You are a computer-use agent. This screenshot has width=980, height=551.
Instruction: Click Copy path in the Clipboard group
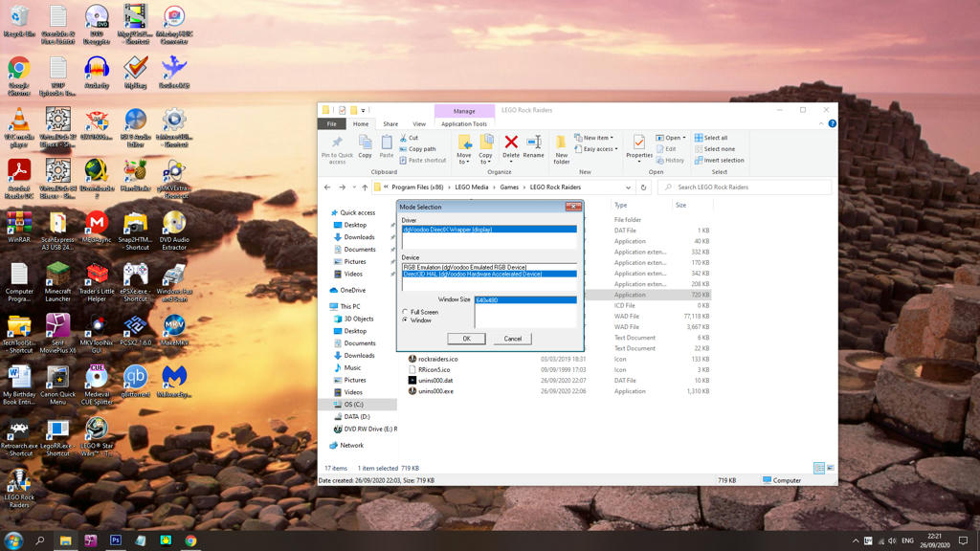click(x=417, y=148)
